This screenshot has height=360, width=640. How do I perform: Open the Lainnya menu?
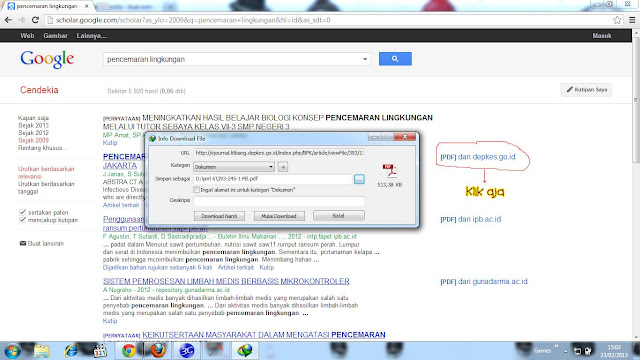(91, 36)
